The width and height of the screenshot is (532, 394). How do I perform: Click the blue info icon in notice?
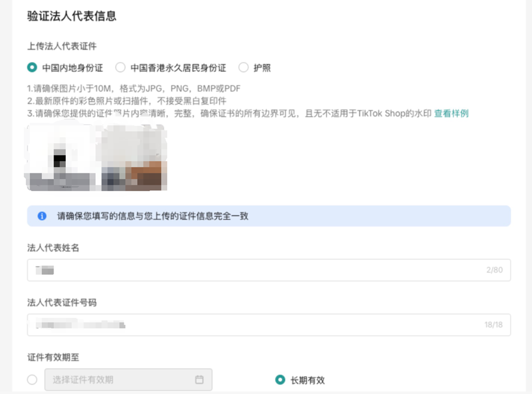42,216
